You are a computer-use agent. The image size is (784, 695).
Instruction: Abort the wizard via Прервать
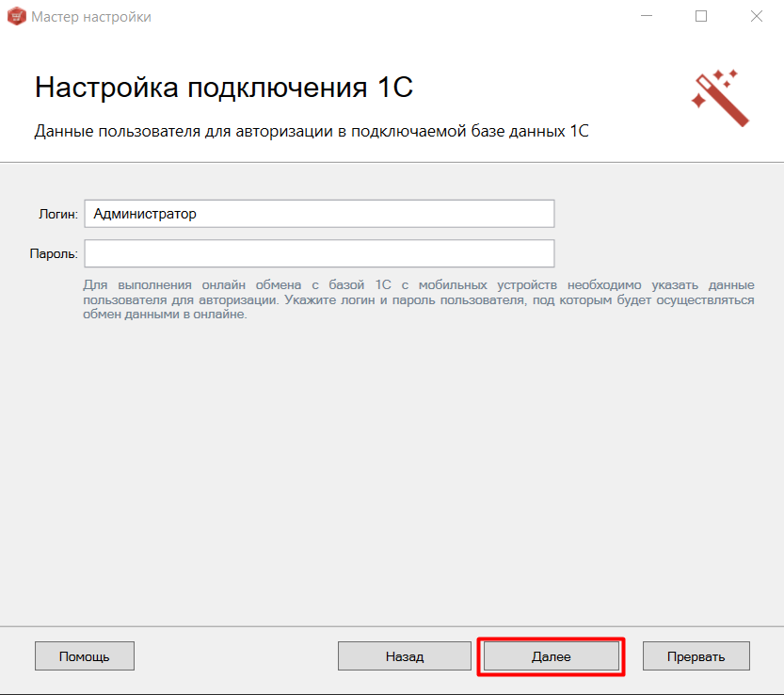696,656
